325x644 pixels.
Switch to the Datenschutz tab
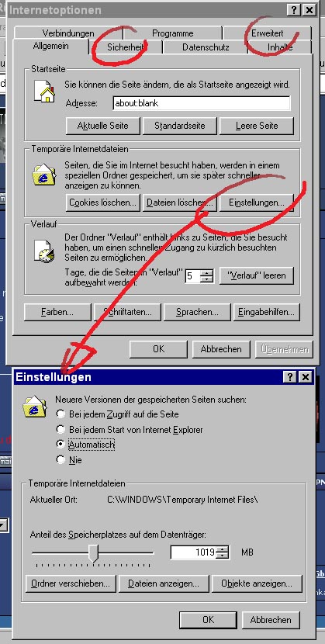206,47
